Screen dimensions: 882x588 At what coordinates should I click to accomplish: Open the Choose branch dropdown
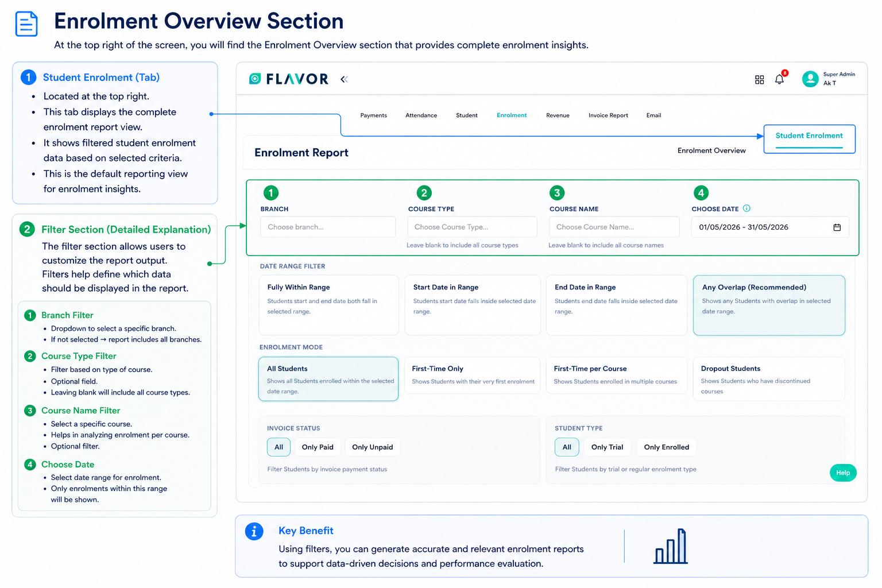pyautogui.click(x=328, y=227)
